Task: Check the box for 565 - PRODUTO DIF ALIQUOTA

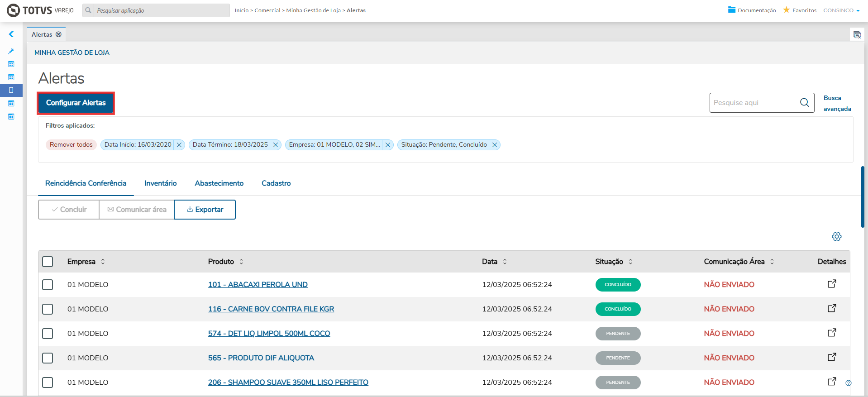Action: click(48, 358)
